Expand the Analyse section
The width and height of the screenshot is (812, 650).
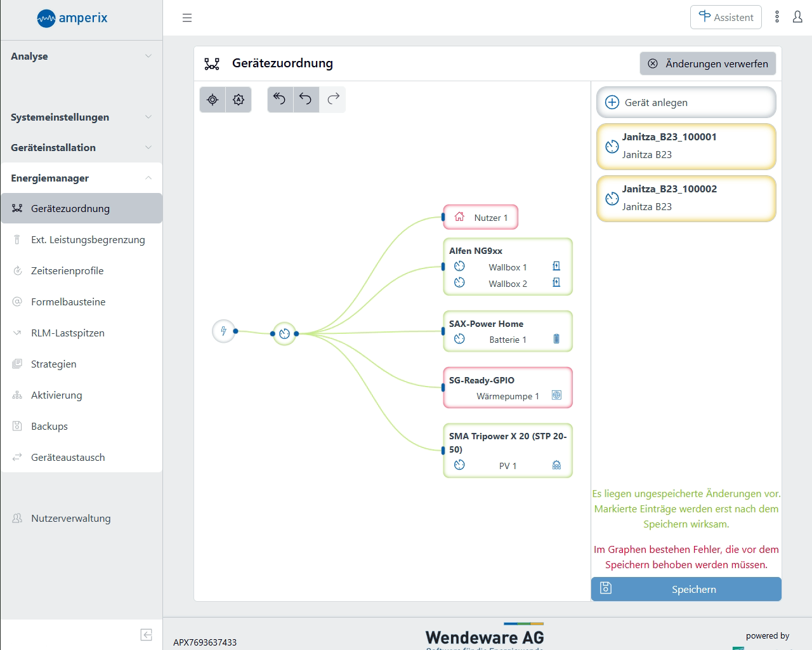pyautogui.click(x=81, y=56)
